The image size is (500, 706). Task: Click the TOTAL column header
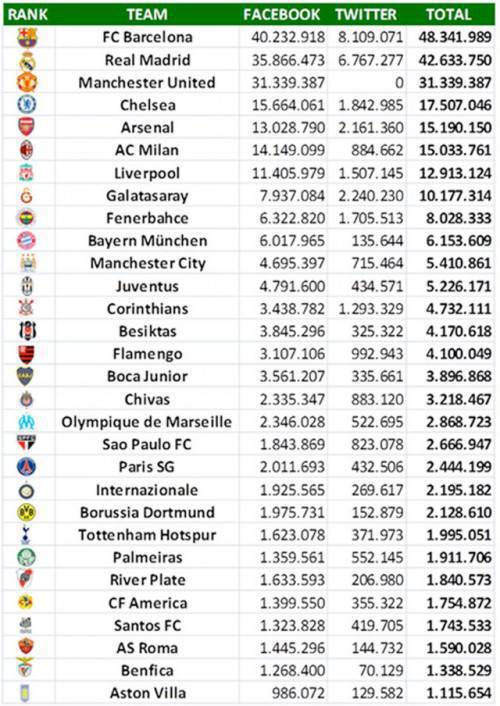449,14
